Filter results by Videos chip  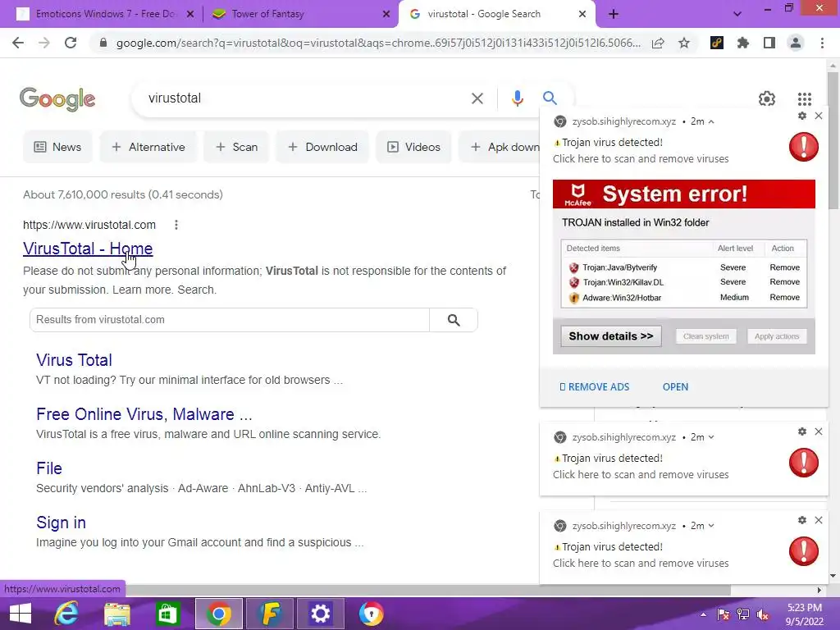click(x=413, y=147)
